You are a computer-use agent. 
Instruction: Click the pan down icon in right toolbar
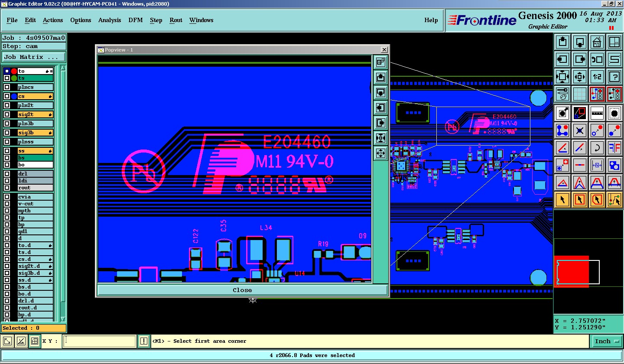coord(580,42)
